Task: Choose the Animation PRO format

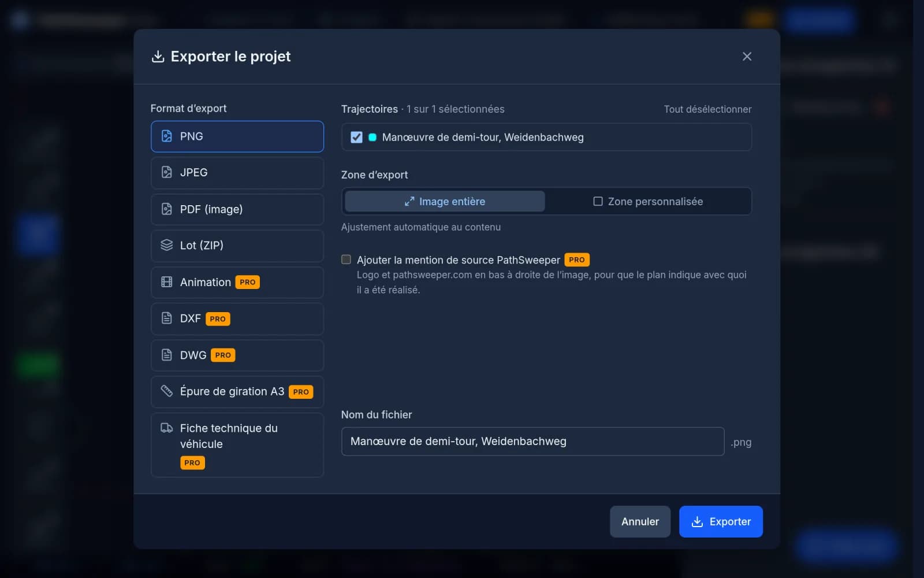Action: click(237, 282)
